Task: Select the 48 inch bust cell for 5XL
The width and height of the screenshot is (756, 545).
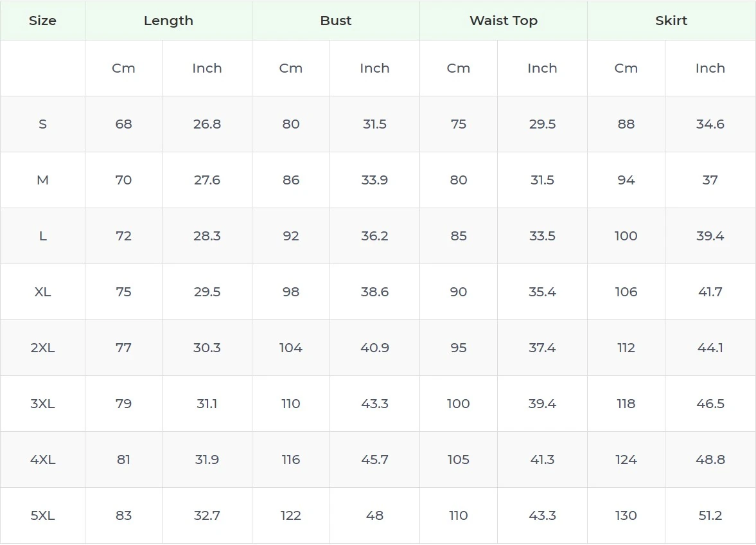Action: point(374,515)
